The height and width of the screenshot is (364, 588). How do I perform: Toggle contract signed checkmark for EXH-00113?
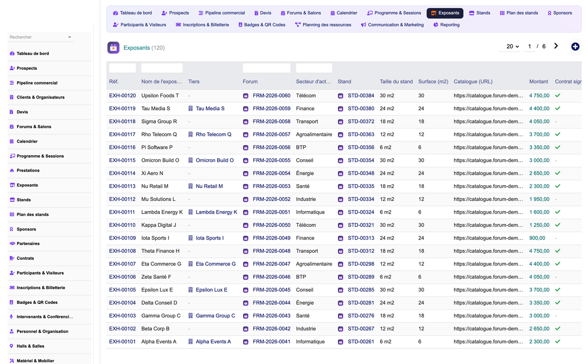(x=558, y=186)
